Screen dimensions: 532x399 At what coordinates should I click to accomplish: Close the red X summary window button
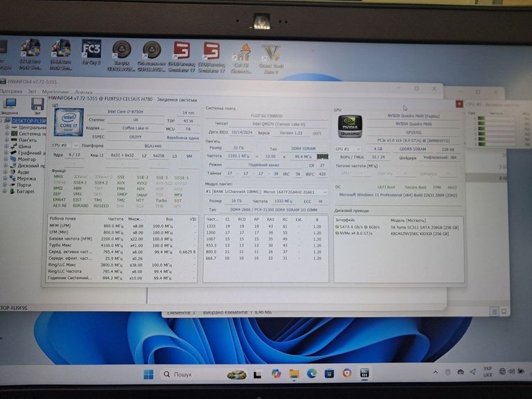click(459, 104)
